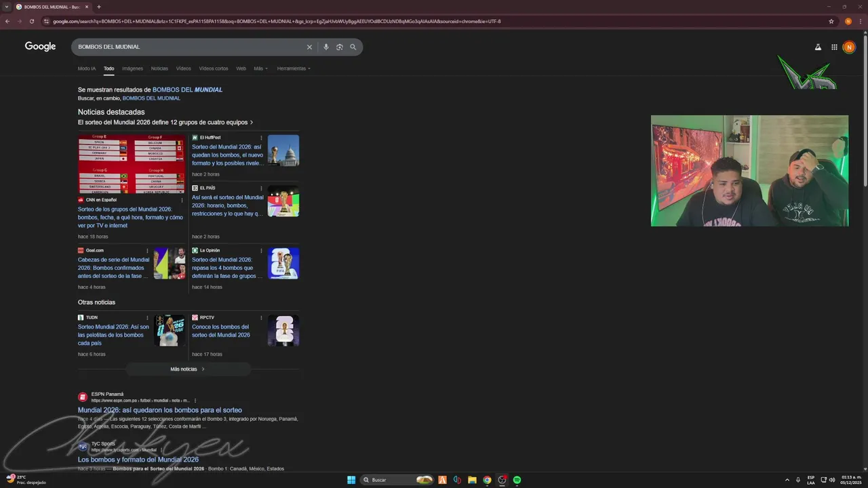Open Goal.com Cabezas de serie article

[113, 268]
